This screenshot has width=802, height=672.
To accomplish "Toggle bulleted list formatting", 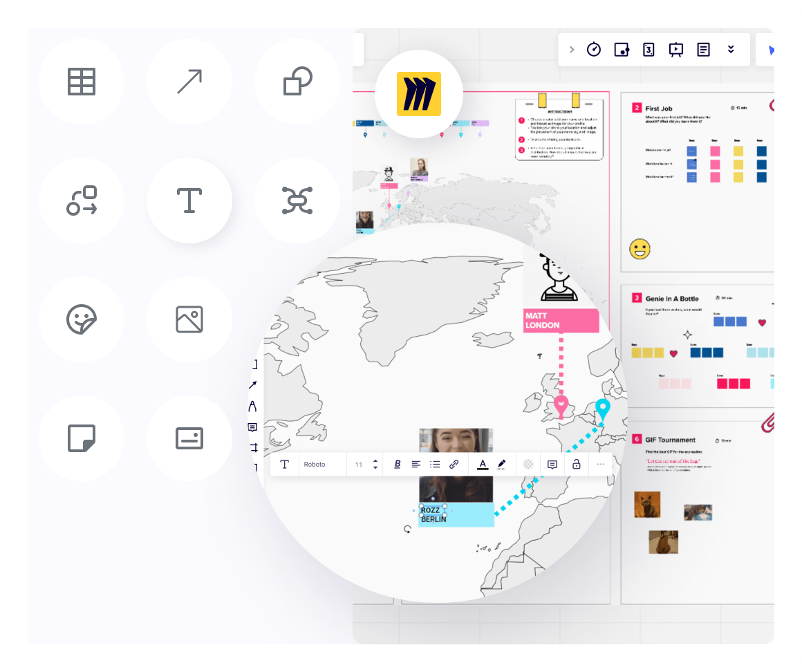I will click(435, 465).
